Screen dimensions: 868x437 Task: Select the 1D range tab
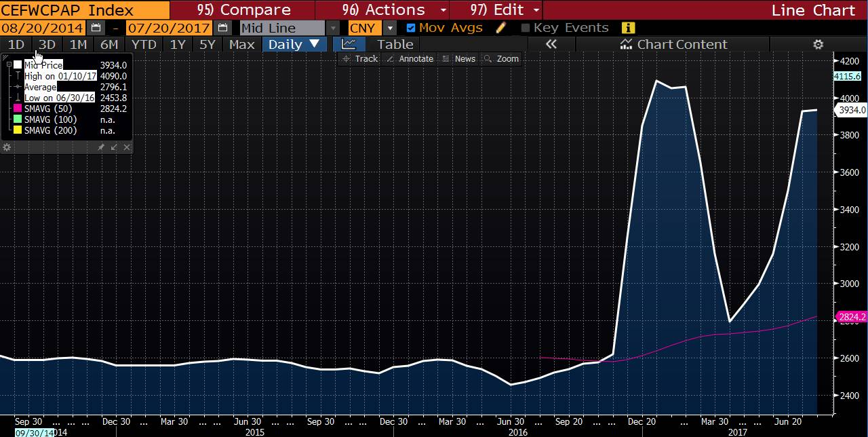tap(16, 44)
